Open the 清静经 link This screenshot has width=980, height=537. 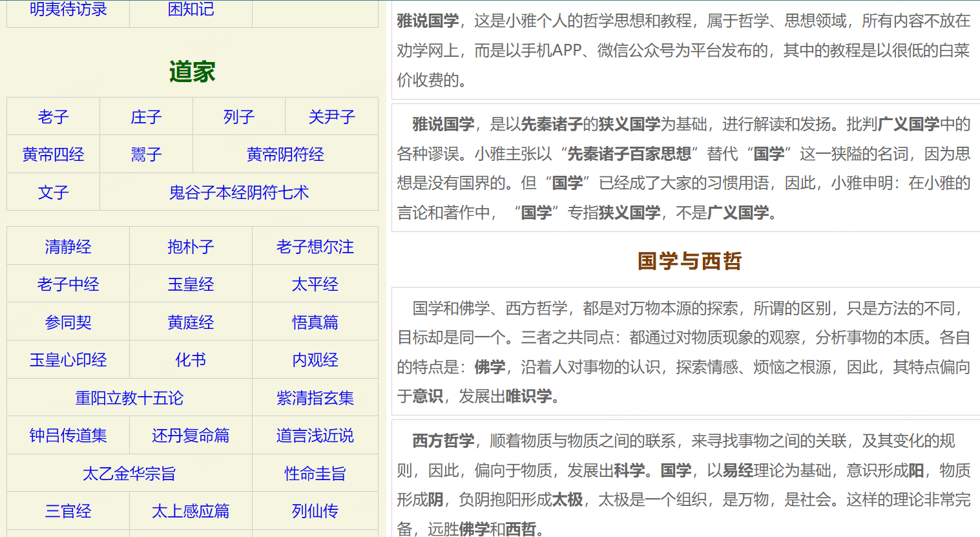pos(68,247)
